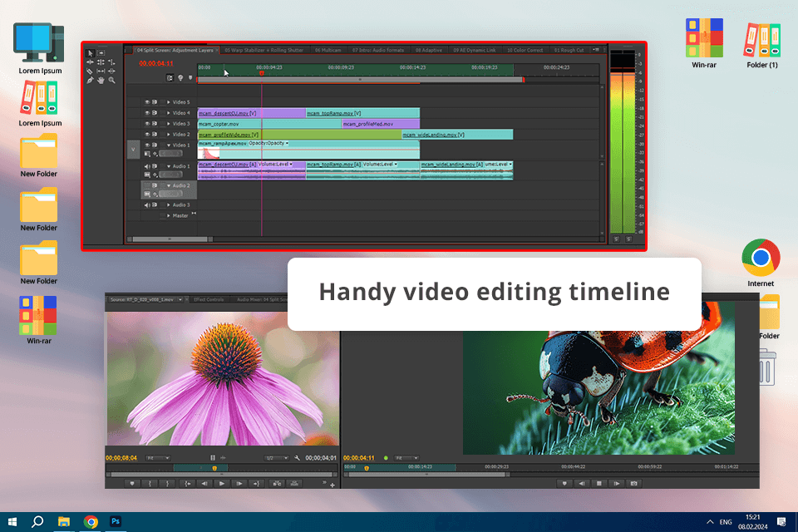Click Insert button in Source monitor
The height and width of the screenshot is (532, 798).
pyautogui.click(x=278, y=484)
